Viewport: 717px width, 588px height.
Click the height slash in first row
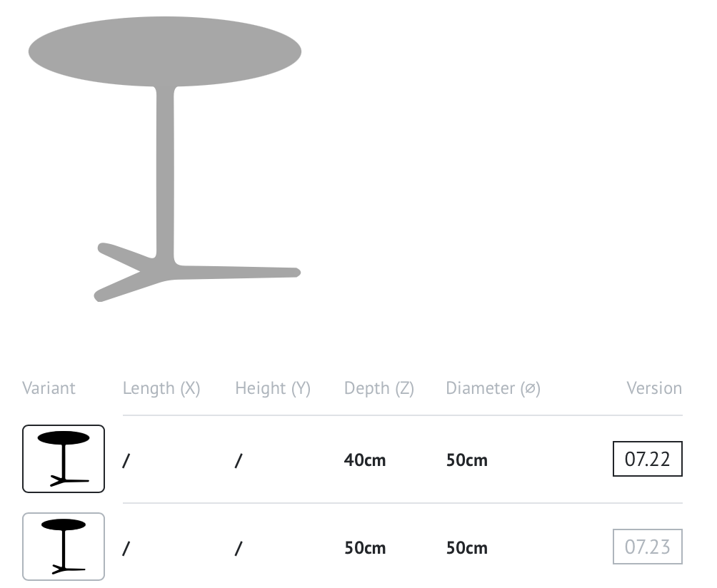pyautogui.click(x=239, y=460)
